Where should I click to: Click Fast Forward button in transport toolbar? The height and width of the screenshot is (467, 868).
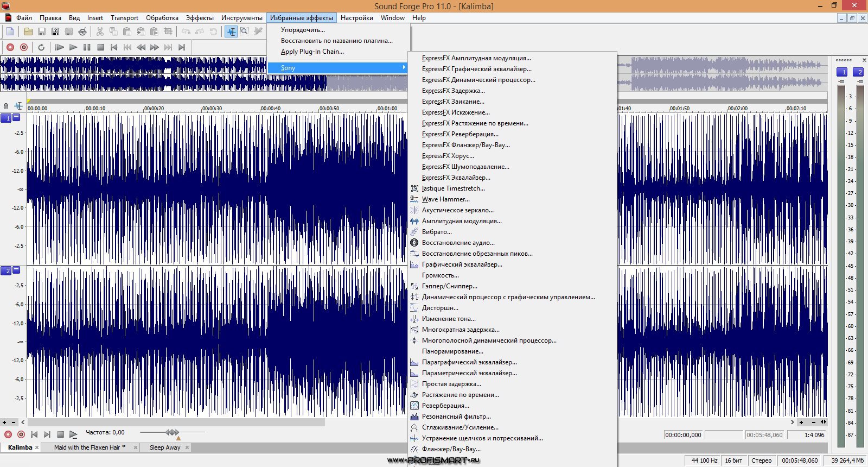click(155, 47)
